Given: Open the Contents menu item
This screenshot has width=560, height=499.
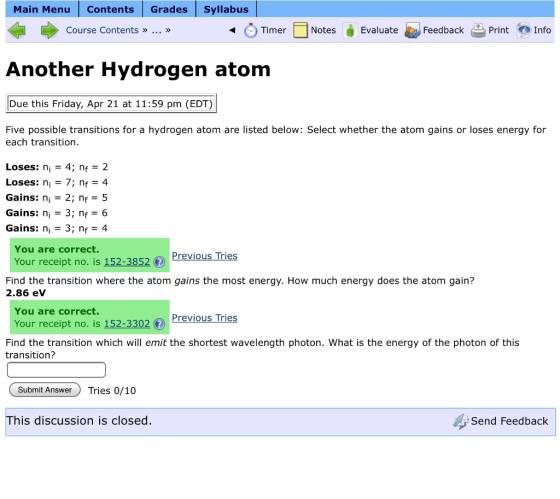Looking at the screenshot, I should pyautogui.click(x=110, y=9).
